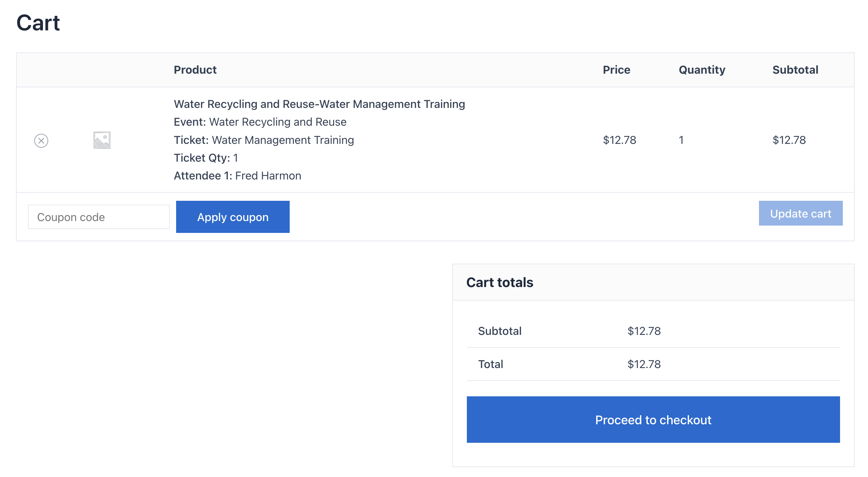Screen dimensions: 868x477
Task: Select the Quantity column header
Action: (702, 70)
